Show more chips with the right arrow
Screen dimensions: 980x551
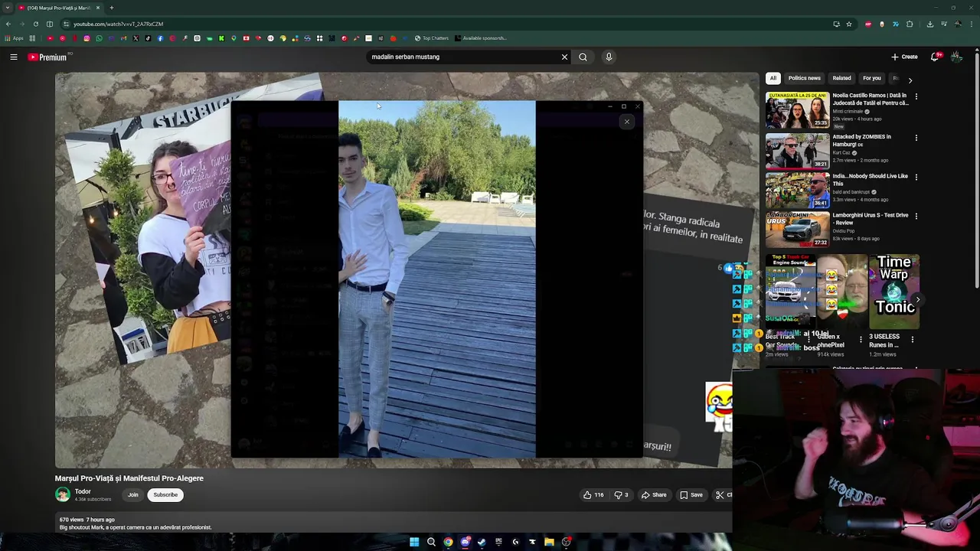click(910, 80)
